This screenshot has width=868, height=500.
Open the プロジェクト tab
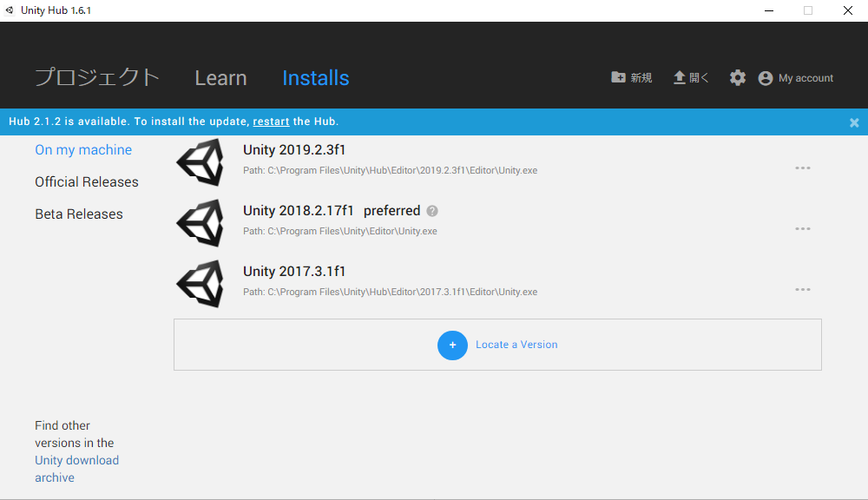pyautogui.click(x=97, y=77)
